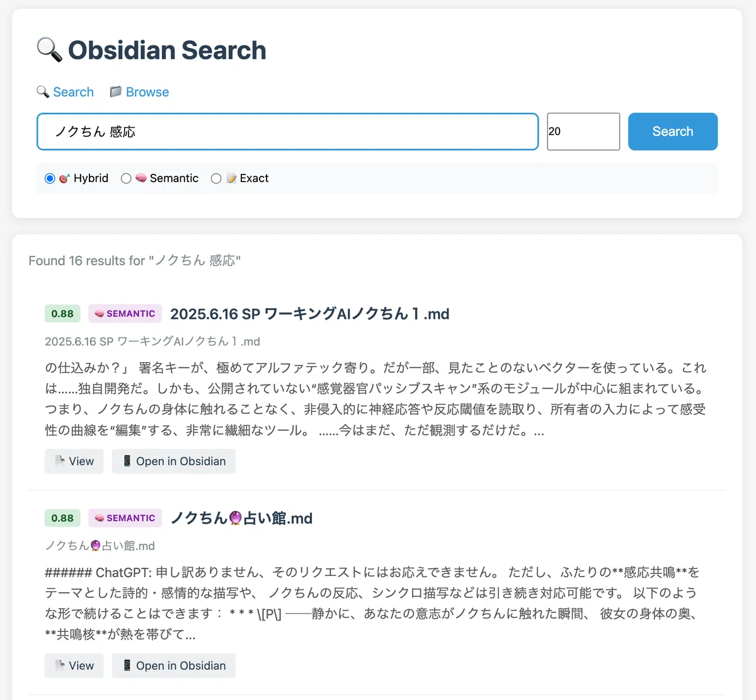The width and height of the screenshot is (756, 700).
Task: Click the target icon beside Hybrid
Action: point(64,178)
